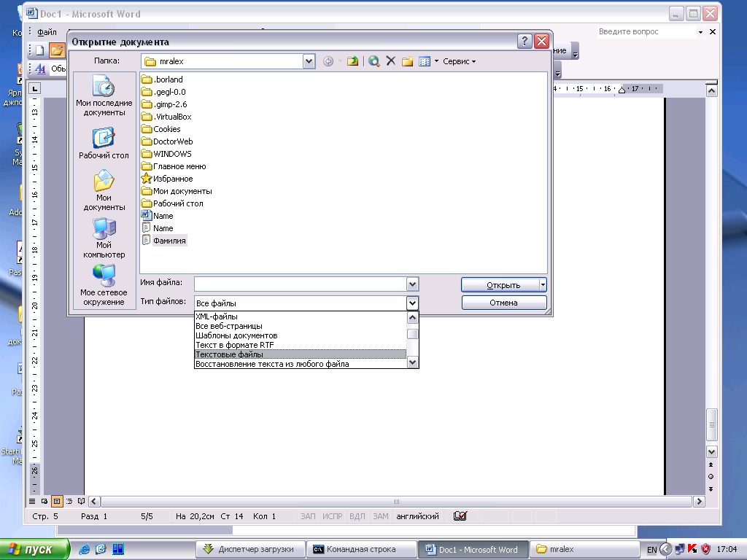Click the toolbar options arrow next to 'ние'

tap(575, 50)
